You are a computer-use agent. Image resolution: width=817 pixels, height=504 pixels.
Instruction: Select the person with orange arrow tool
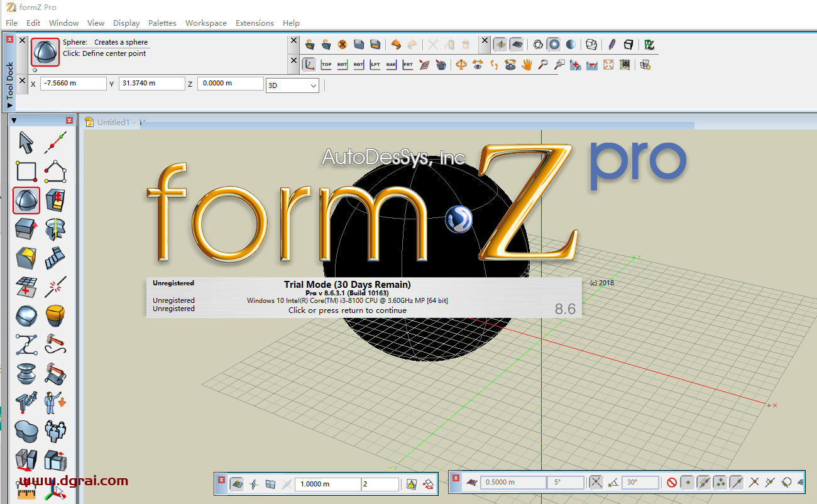(x=56, y=402)
